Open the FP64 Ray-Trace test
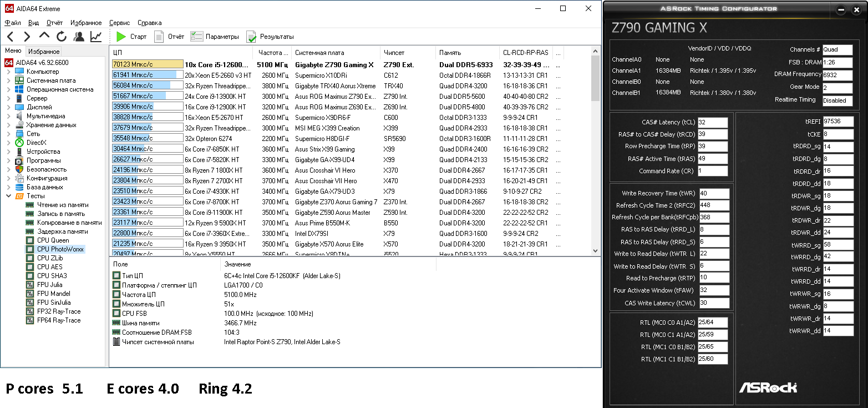Image resolution: width=868 pixels, height=408 pixels. click(x=59, y=320)
